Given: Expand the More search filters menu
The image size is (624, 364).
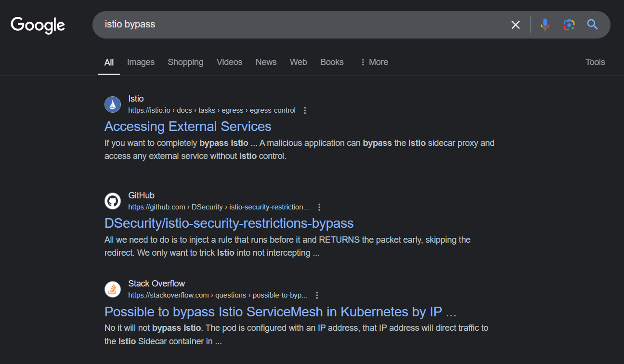Looking at the screenshot, I should click(x=374, y=62).
